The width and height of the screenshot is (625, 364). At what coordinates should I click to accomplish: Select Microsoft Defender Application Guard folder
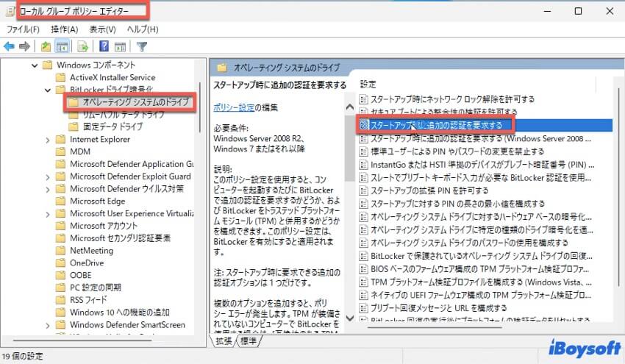pyautogui.click(x=132, y=164)
